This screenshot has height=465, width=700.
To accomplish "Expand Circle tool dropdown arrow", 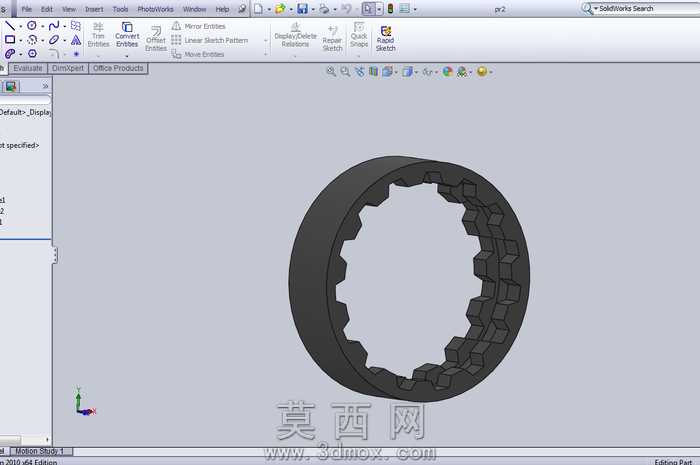I will [x=42, y=26].
